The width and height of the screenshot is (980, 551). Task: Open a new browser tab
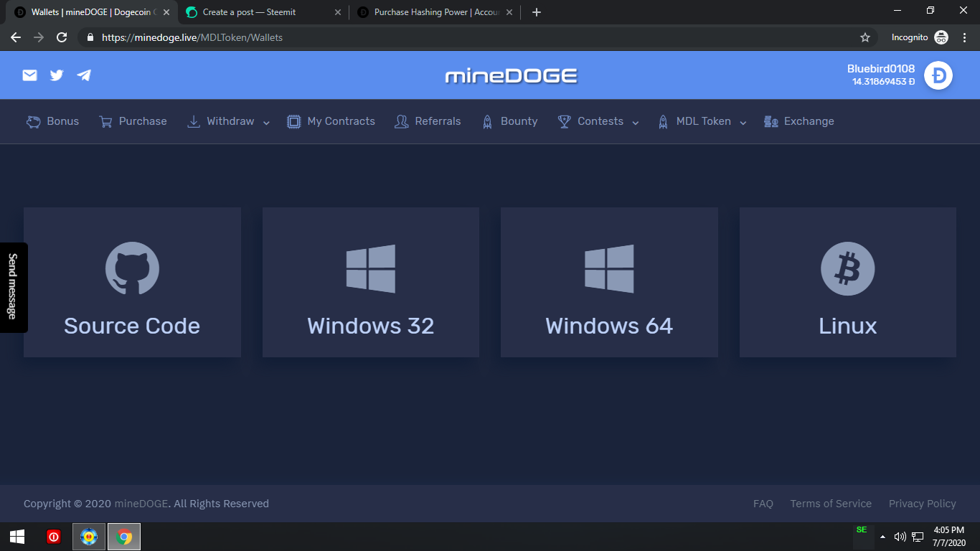click(537, 12)
